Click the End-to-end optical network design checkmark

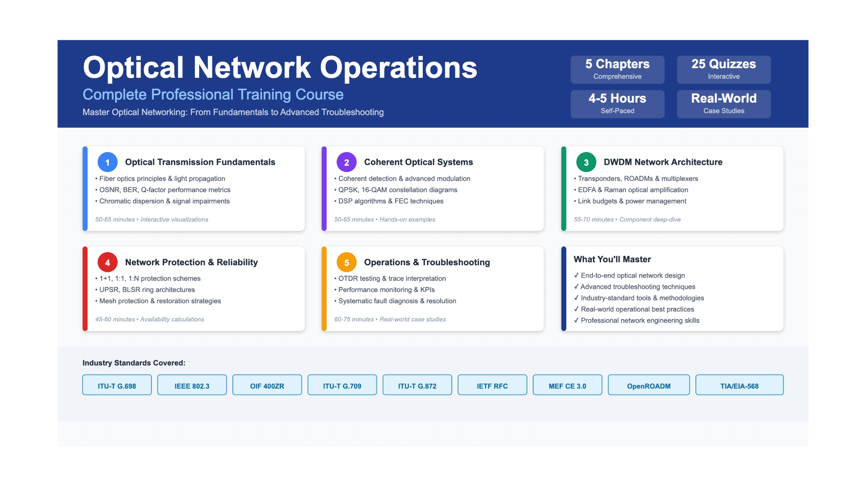click(577, 275)
